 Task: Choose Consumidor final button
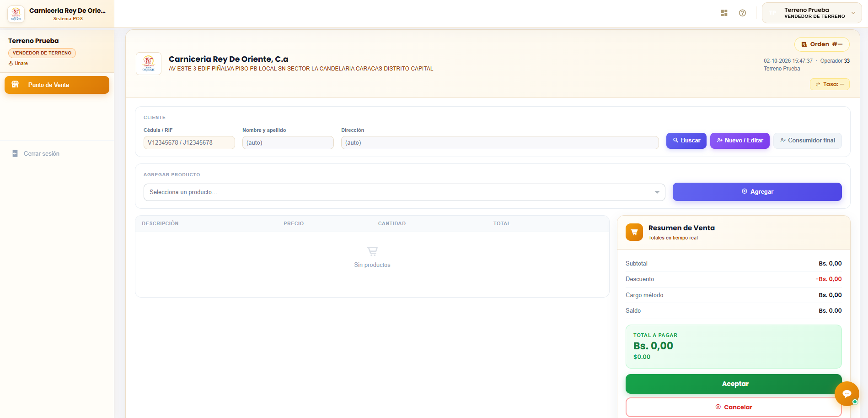coord(808,141)
